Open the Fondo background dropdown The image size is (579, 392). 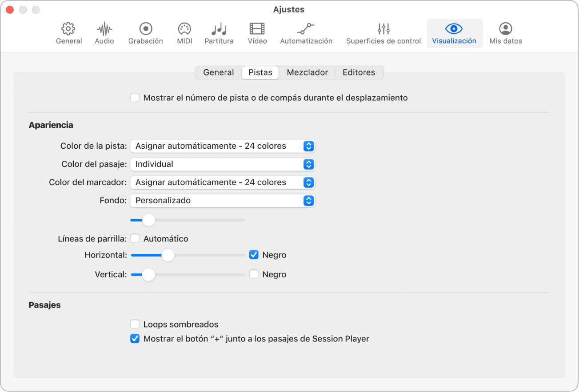coord(222,201)
